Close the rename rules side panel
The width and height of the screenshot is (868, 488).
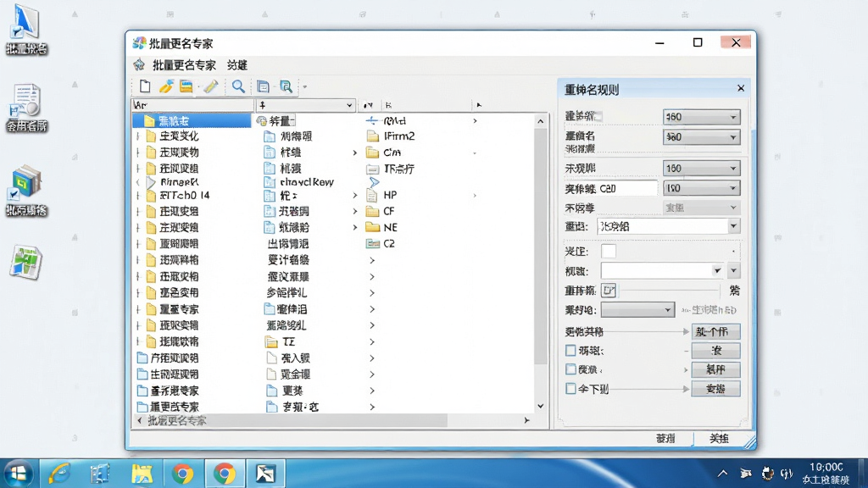[741, 88]
